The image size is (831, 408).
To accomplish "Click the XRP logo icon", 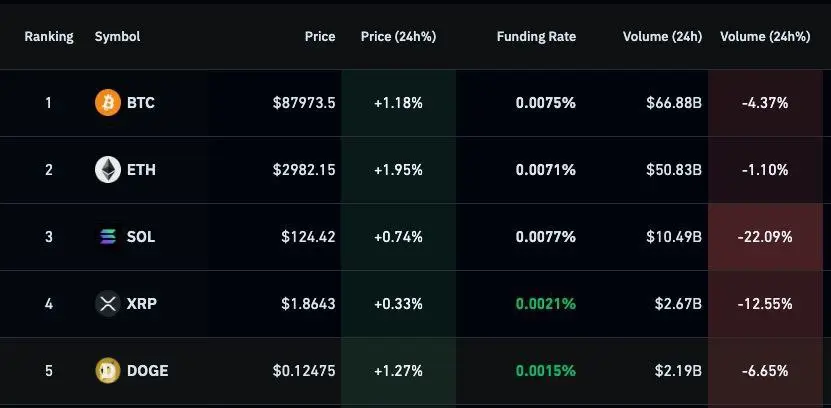I will [x=107, y=303].
